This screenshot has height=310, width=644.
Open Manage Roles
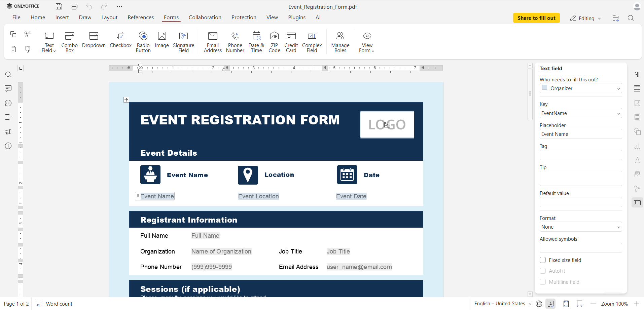coord(340,42)
